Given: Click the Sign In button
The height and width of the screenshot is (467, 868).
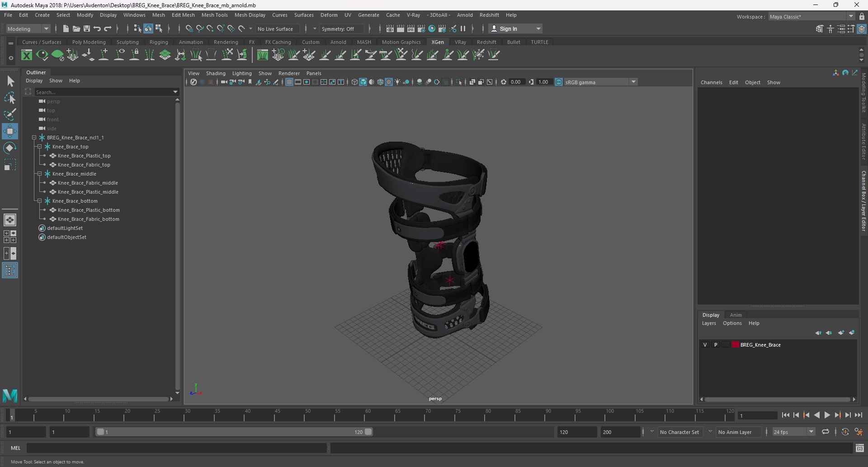Looking at the screenshot, I should pyautogui.click(x=515, y=29).
